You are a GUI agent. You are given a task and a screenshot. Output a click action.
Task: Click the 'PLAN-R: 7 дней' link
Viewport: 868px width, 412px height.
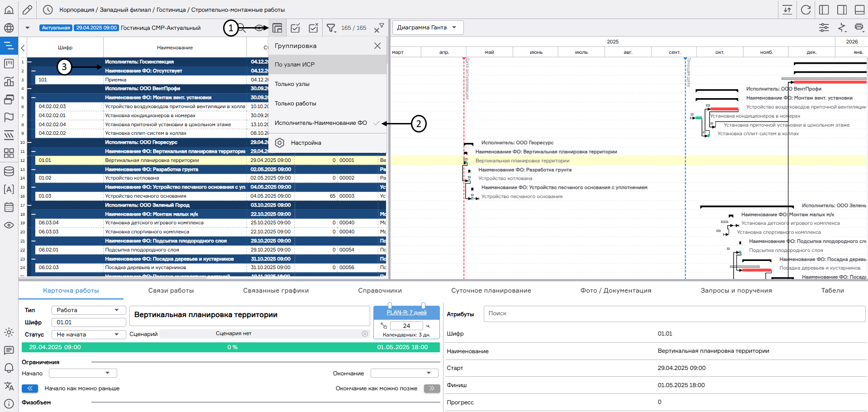(406, 313)
